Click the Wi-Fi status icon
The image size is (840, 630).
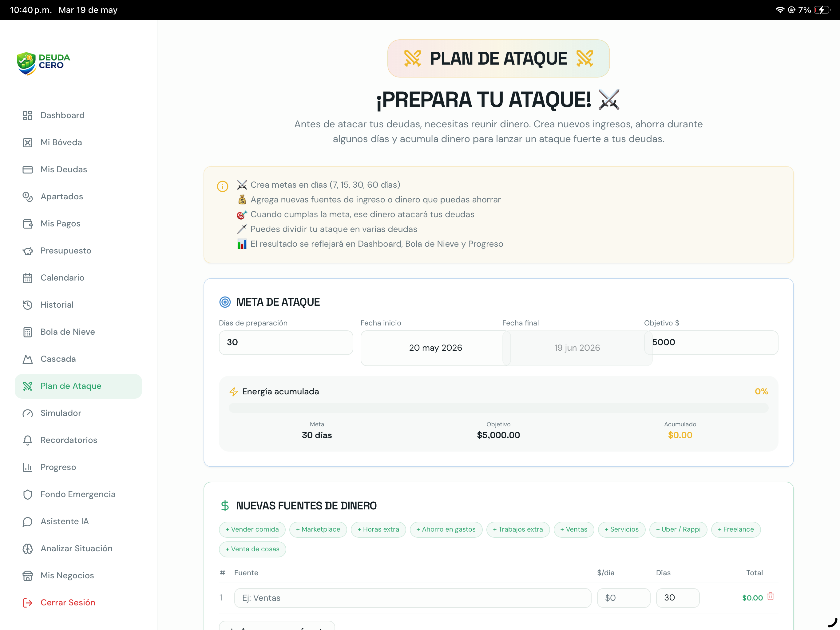pos(780,10)
